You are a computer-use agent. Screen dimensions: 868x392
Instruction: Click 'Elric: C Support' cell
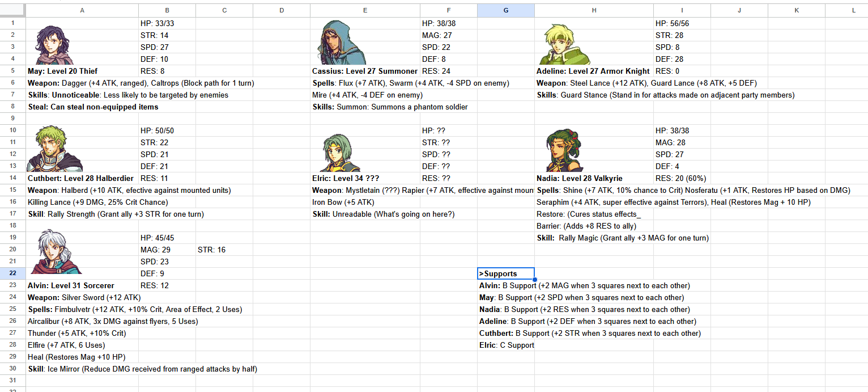(505, 345)
